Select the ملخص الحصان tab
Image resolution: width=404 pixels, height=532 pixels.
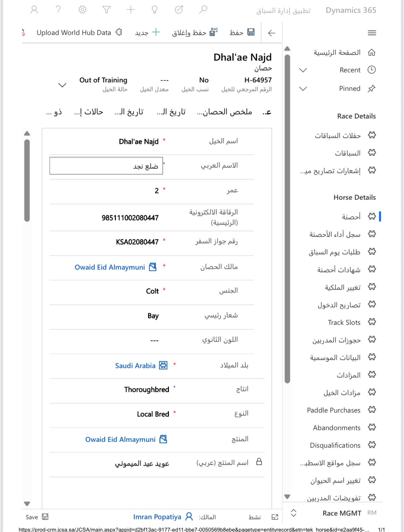(x=224, y=112)
